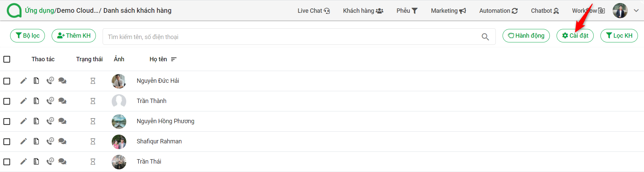The image size is (644, 172).
Task: Open the Hành động actions dropdown
Action: [x=526, y=36]
